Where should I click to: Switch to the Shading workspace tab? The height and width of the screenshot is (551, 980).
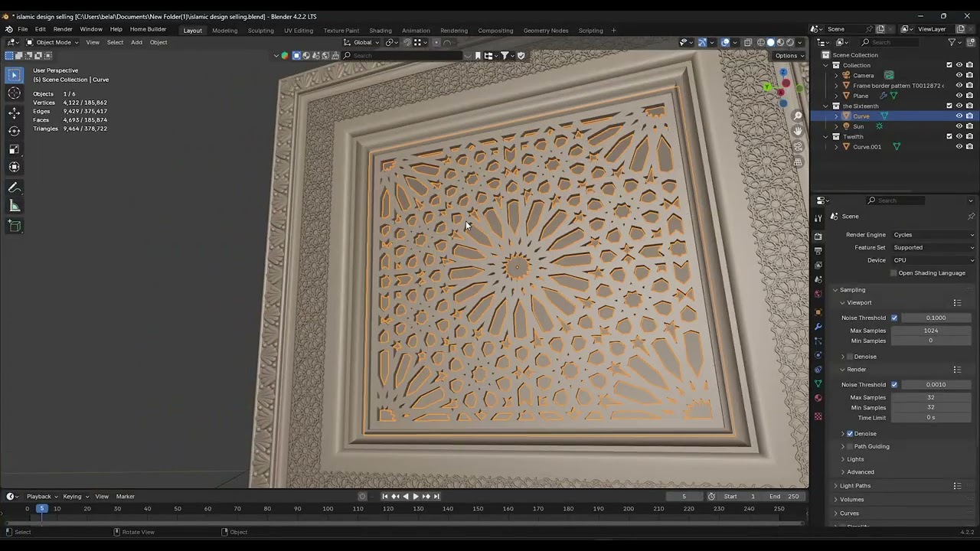pyautogui.click(x=380, y=31)
